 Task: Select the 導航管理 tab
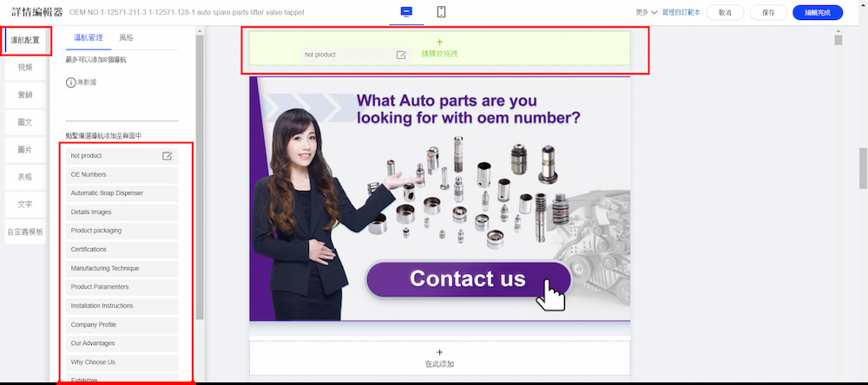coord(89,38)
